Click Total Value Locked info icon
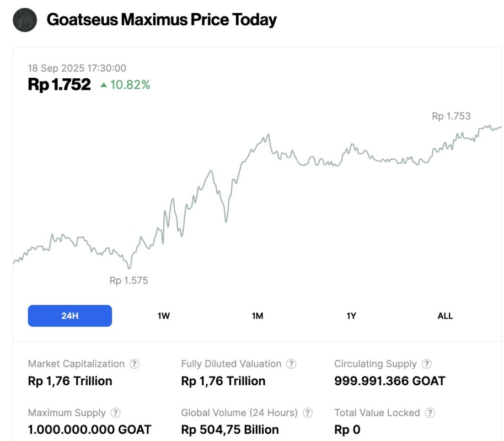 tap(430, 413)
